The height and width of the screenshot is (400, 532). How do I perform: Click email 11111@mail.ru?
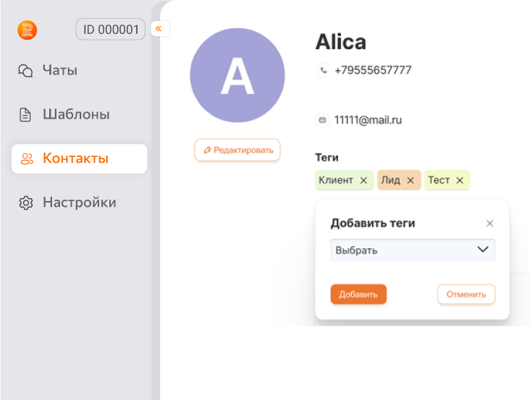point(368,120)
